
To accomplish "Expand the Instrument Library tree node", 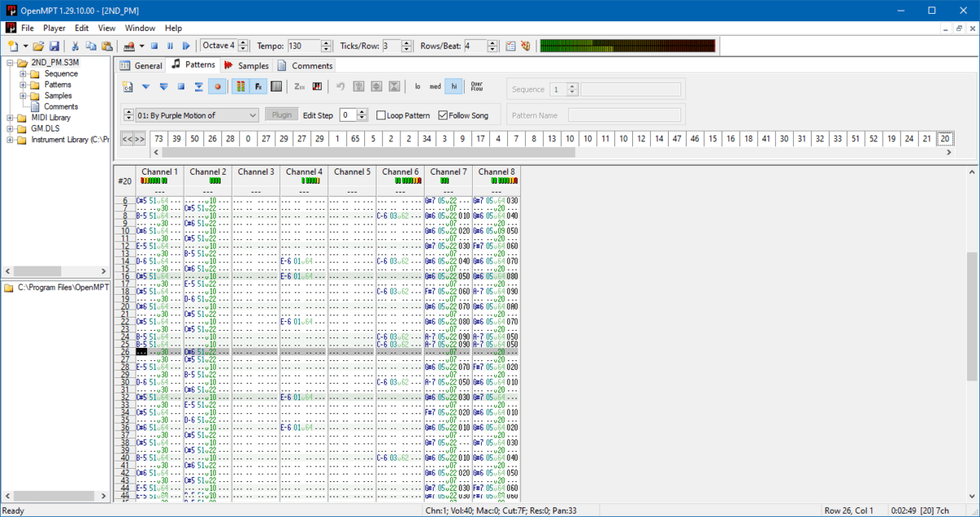I will (10, 139).
